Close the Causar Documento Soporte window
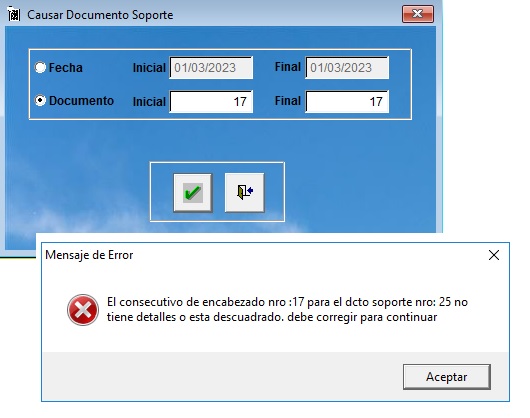Screen dimensions: 530x418 click(418, 14)
